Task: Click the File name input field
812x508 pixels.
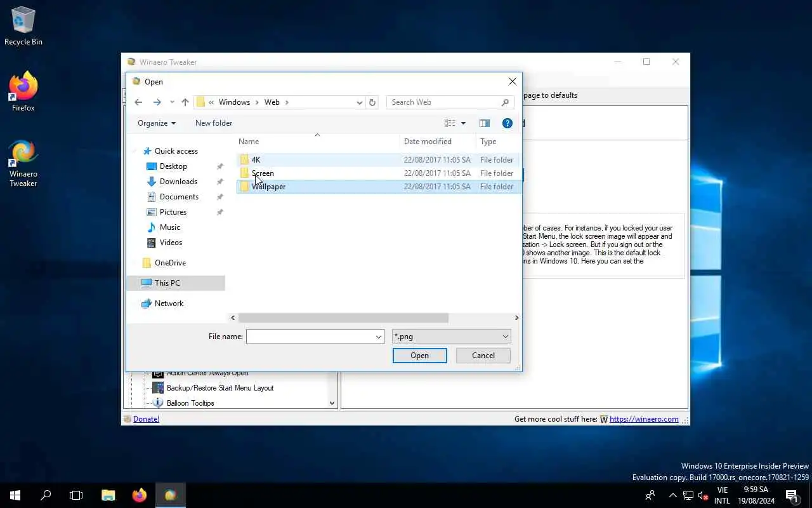Action: click(310, 337)
